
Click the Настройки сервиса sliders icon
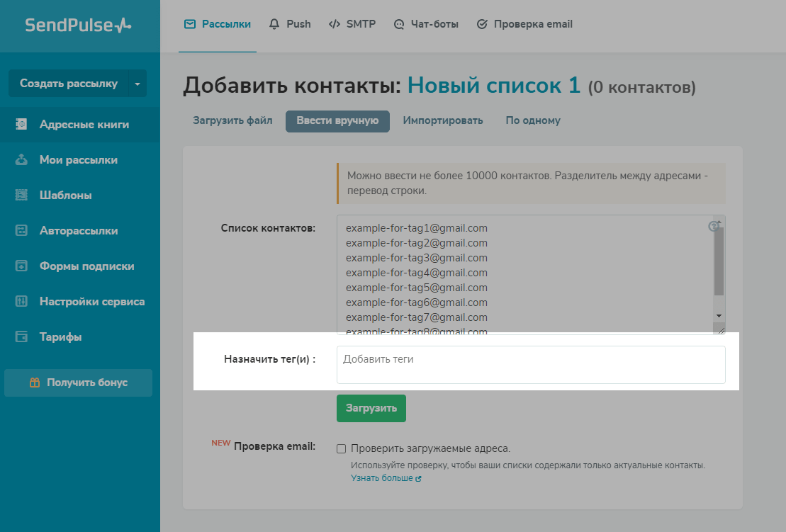tap(21, 302)
